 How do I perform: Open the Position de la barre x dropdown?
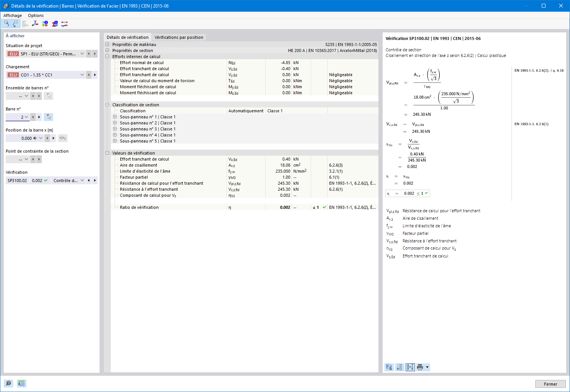coord(41,138)
